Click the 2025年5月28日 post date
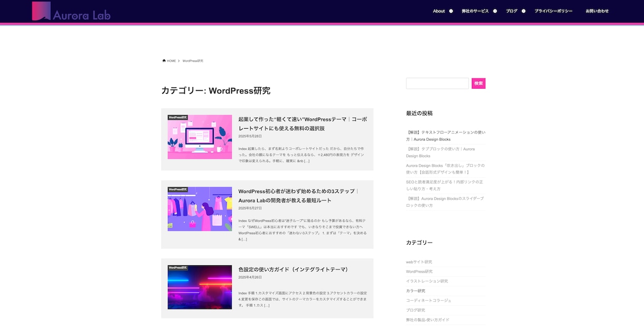The height and width of the screenshot is (327, 644). (250, 136)
